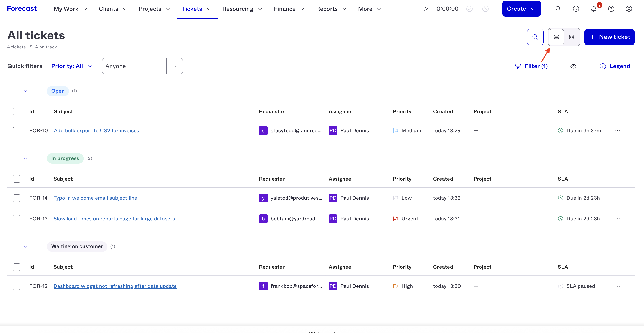
Task: Open the notifications bell
Action: pos(593,9)
